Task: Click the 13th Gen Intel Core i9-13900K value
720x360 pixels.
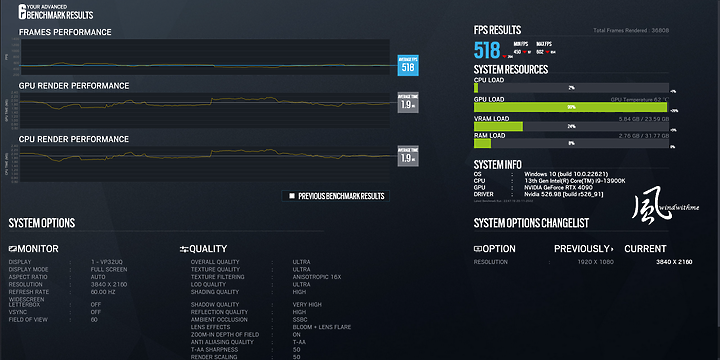Action: [574, 181]
